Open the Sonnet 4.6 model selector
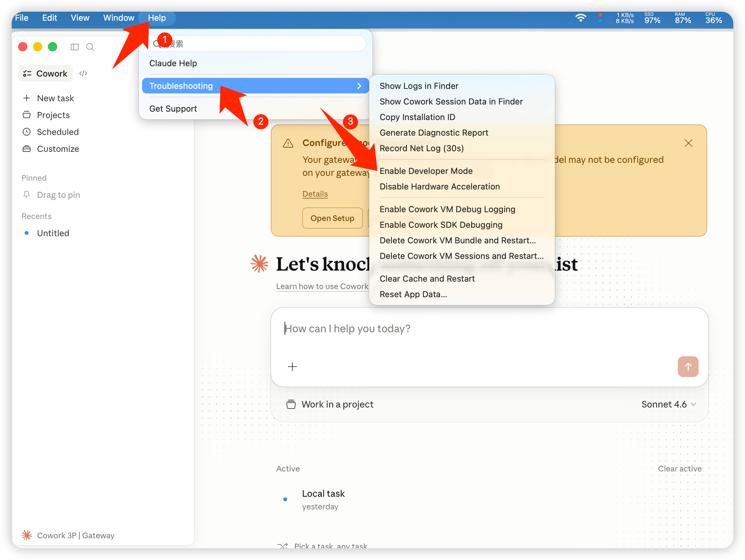745x560 pixels. coord(668,404)
